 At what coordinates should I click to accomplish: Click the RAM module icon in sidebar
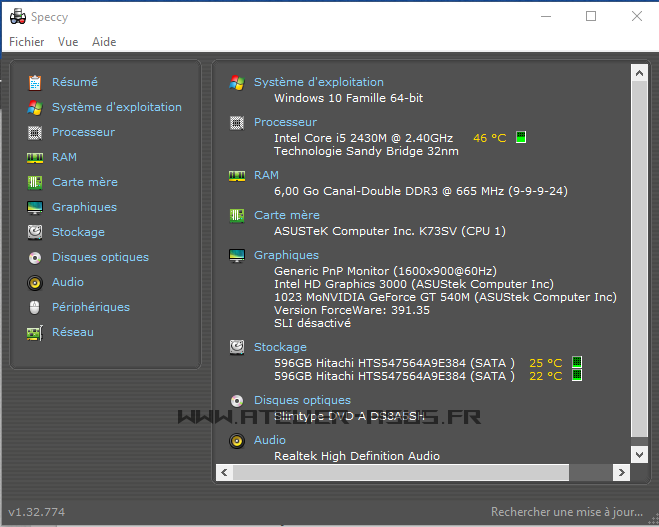point(35,157)
